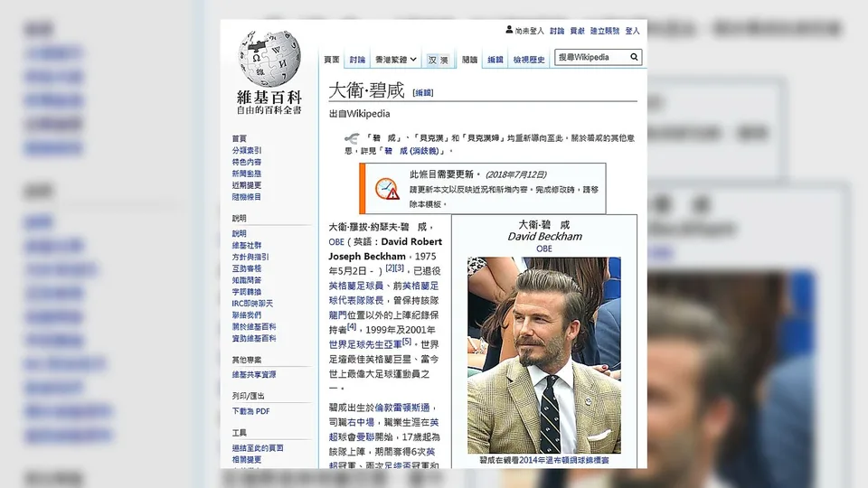Switch to the 討論 tab

pos(357,60)
